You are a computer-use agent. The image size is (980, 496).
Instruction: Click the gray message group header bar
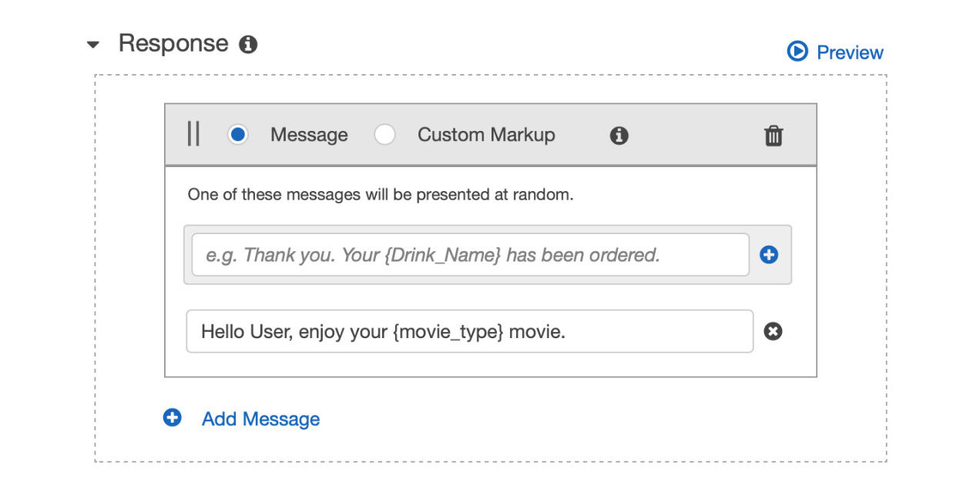pos(491,135)
